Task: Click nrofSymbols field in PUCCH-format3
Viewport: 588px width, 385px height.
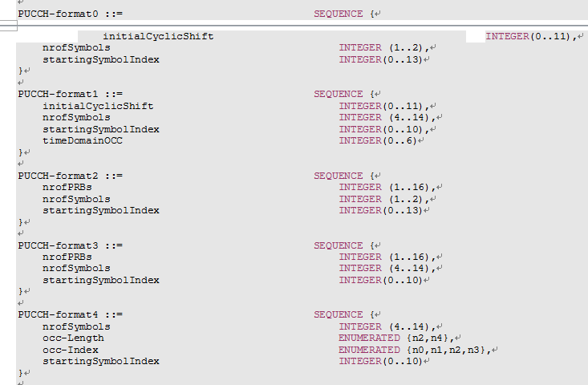Action: [76, 268]
